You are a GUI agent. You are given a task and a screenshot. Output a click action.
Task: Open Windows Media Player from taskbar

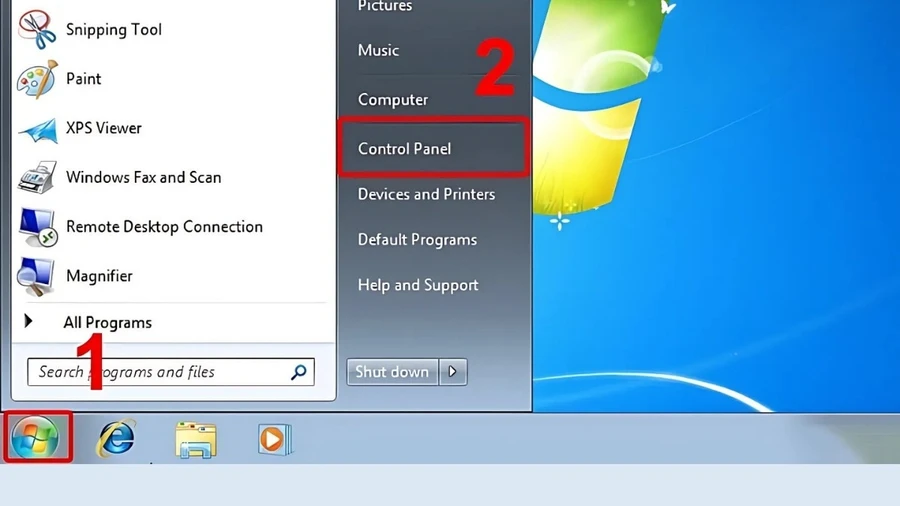tap(275, 439)
